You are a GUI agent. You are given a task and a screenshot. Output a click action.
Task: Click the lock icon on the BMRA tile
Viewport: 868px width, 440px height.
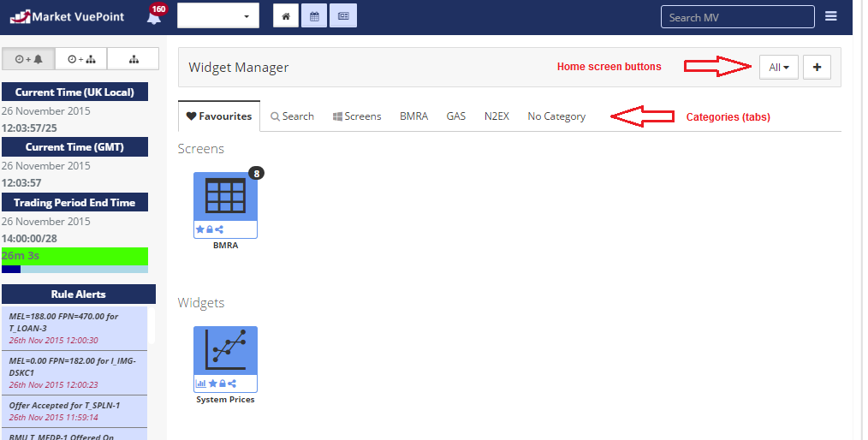(210, 229)
